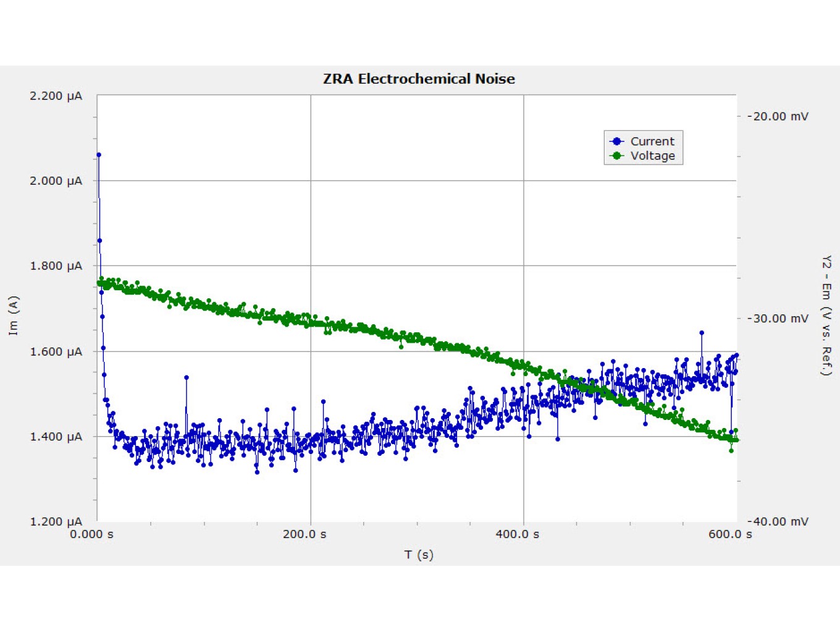
Task: Click the current spike point near 570 s
Action: [x=702, y=333]
